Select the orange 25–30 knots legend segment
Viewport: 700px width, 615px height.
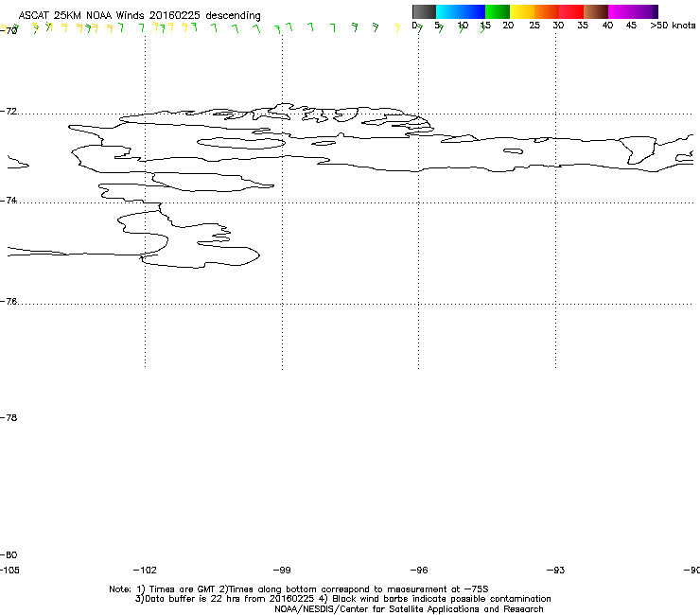547,11
